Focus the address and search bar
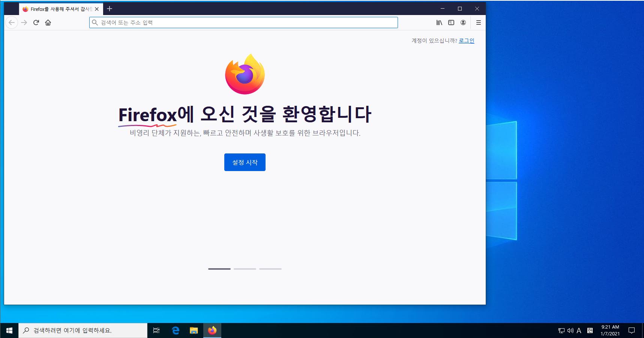This screenshot has width=644, height=338. pyautogui.click(x=243, y=23)
